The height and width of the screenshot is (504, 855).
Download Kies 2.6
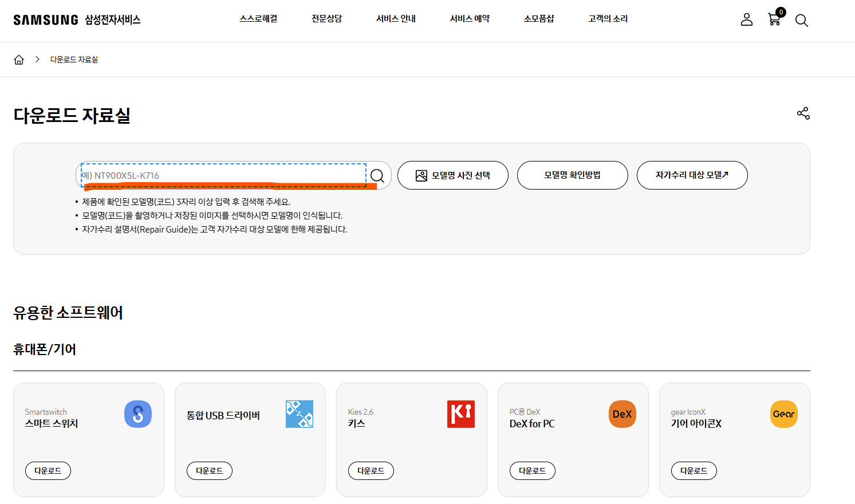point(371,471)
